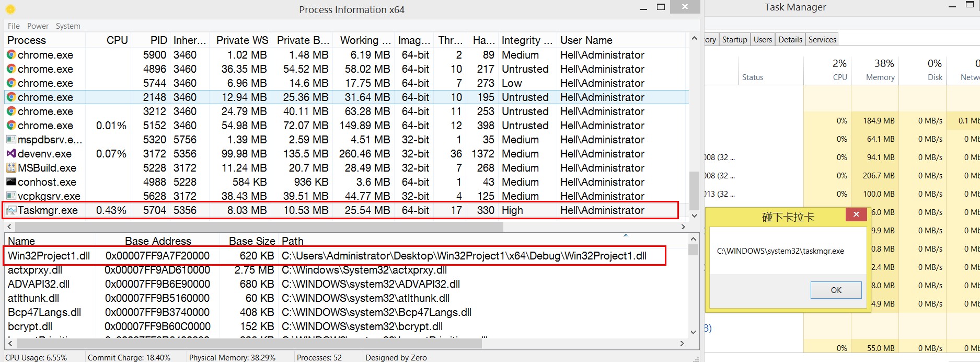Select the vcpkgsrv.exe process row
This screenshot has height=362, width=980.
347,196
